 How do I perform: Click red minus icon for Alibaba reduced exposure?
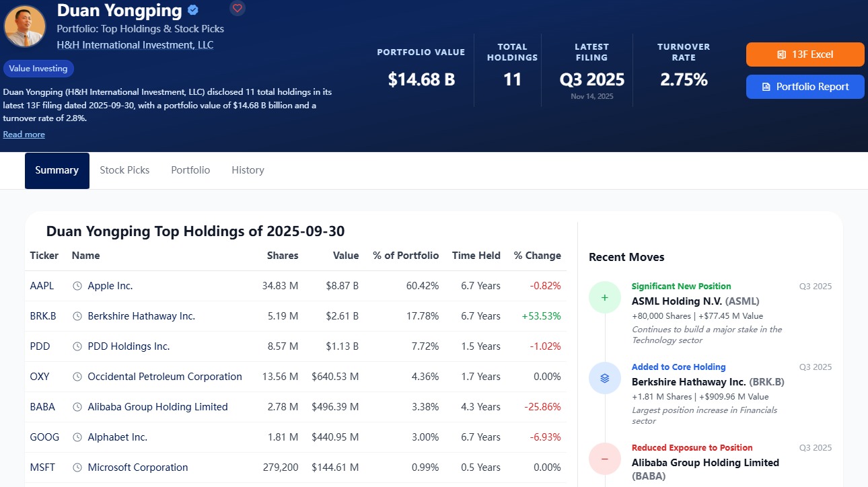(604, 459)
